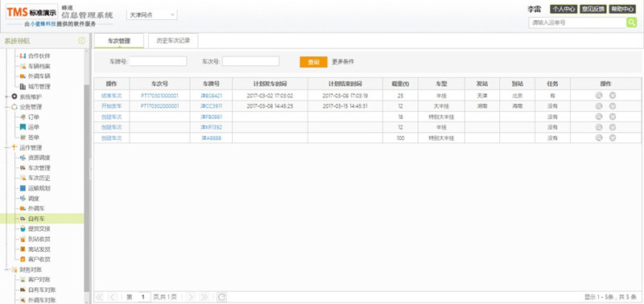Click the orange 查询 button
Screen dimensions: 644x304
[x=313, y=62]
